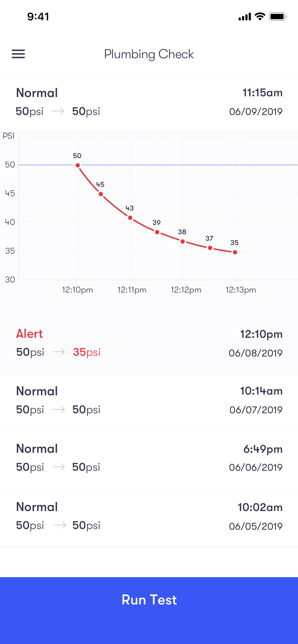Open the hamburger menu

coord(18,54)
